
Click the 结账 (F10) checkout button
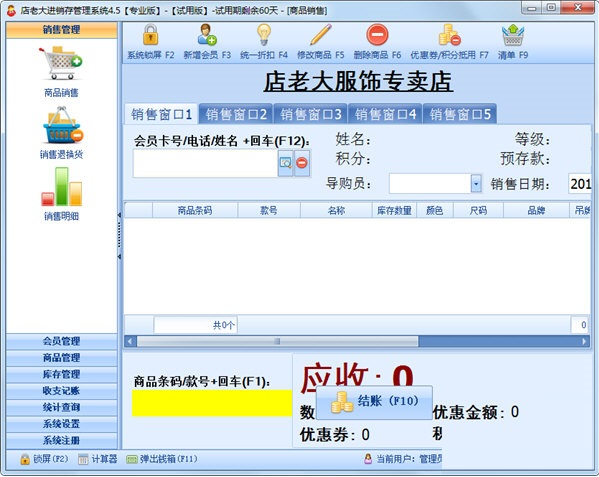point(374,402)
